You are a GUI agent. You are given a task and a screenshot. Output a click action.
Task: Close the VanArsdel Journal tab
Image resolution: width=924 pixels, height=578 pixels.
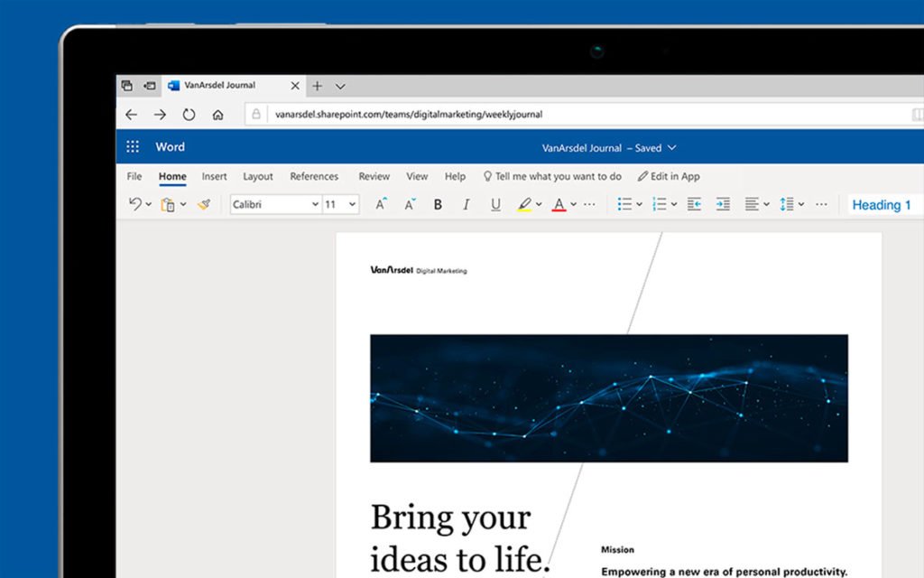click(x=295, y=86)
